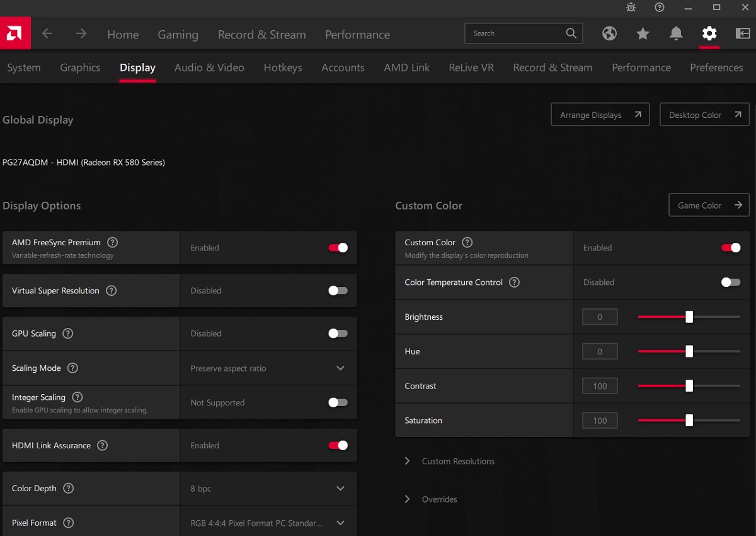
Task: Open Record & Stream in top navigation
Action: 262,35
